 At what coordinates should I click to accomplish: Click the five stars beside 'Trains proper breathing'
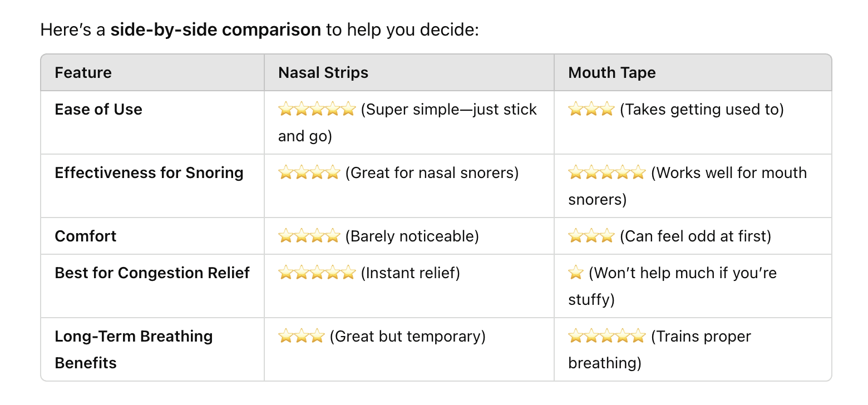(606, 336)
